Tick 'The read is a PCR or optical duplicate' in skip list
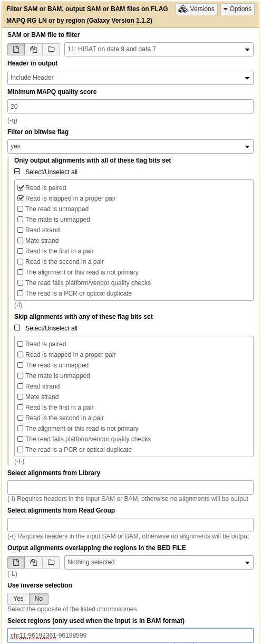The image size is (262, 644). click(x=21, y=449)
